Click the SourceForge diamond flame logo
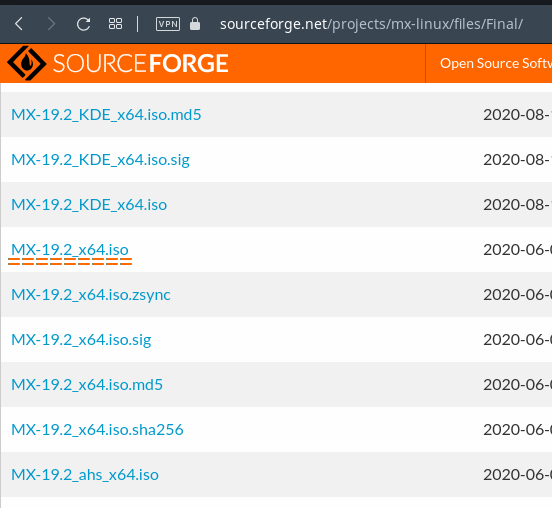 click(x=27, y=63)
